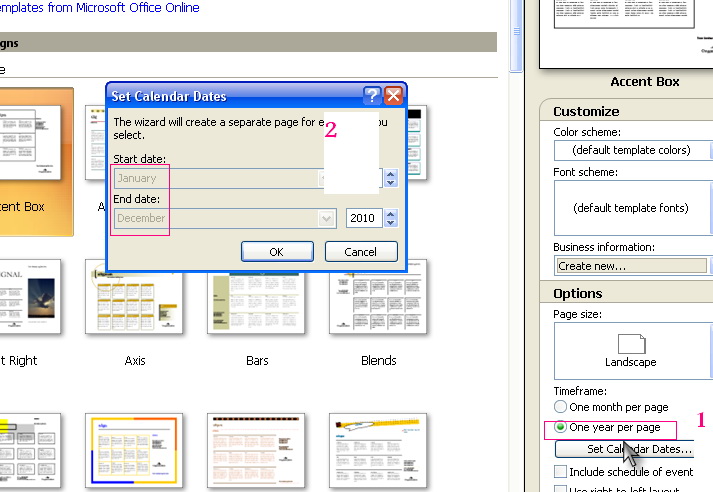This screenshot has height=492, width=713.
Task: Click the End date year 2010 field
Action: (x=362, y=218)
